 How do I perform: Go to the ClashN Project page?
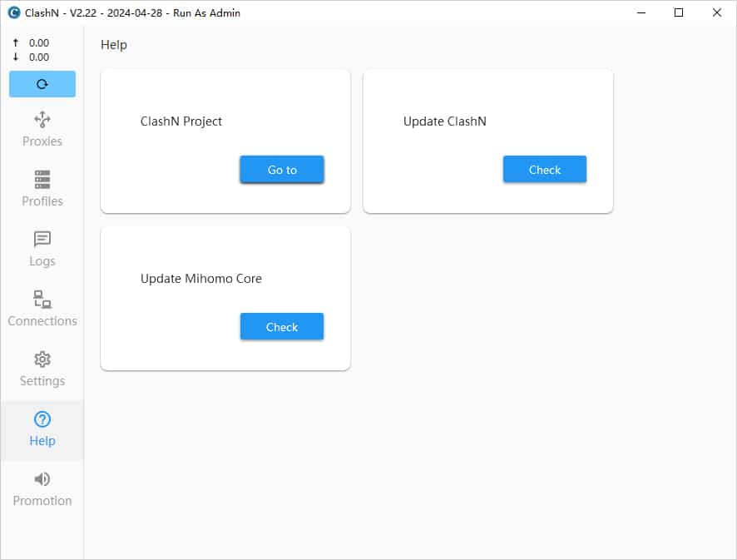281,169
